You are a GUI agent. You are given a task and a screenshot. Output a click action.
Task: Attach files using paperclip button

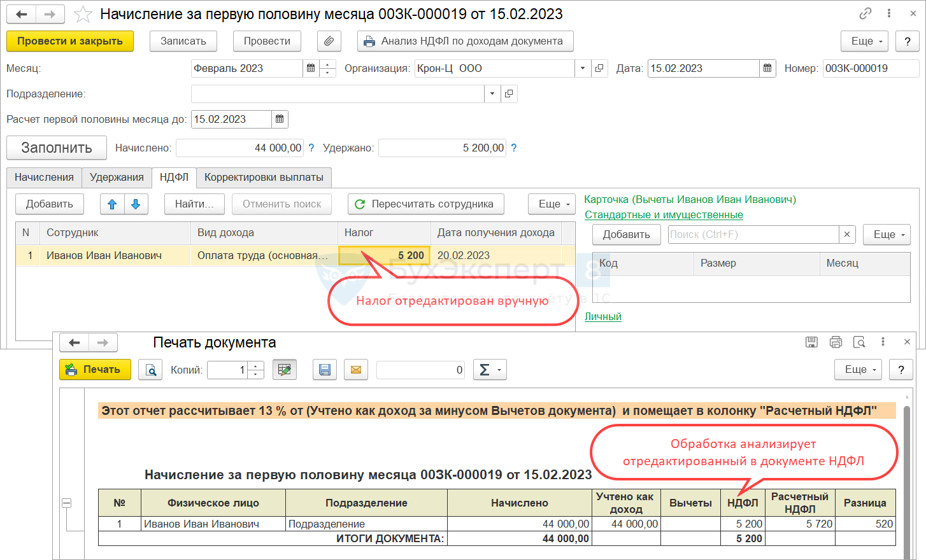tap(329, 41)
